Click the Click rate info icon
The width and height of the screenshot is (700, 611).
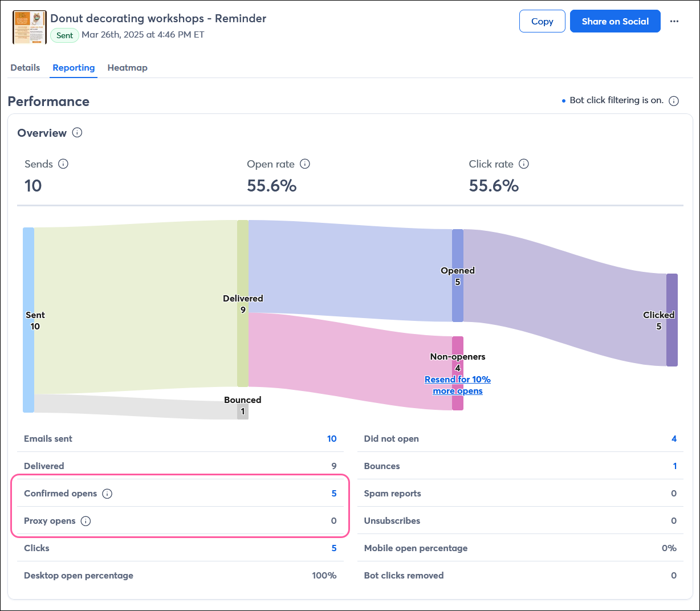tap(524, 164)
